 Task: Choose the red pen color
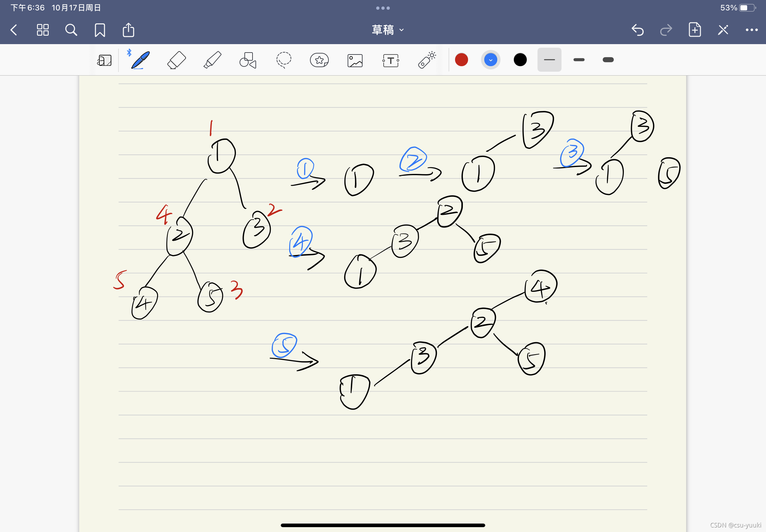pyautogui.click(x=461, y=60)
